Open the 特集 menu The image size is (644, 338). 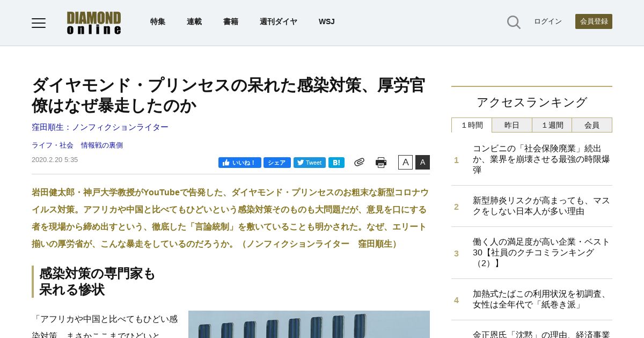tap(158, 21)
